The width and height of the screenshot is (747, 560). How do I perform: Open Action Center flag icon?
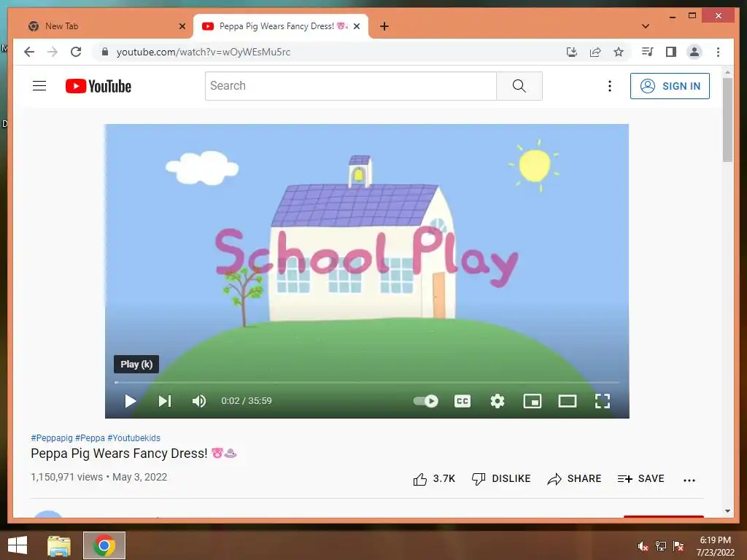(678, 546)
